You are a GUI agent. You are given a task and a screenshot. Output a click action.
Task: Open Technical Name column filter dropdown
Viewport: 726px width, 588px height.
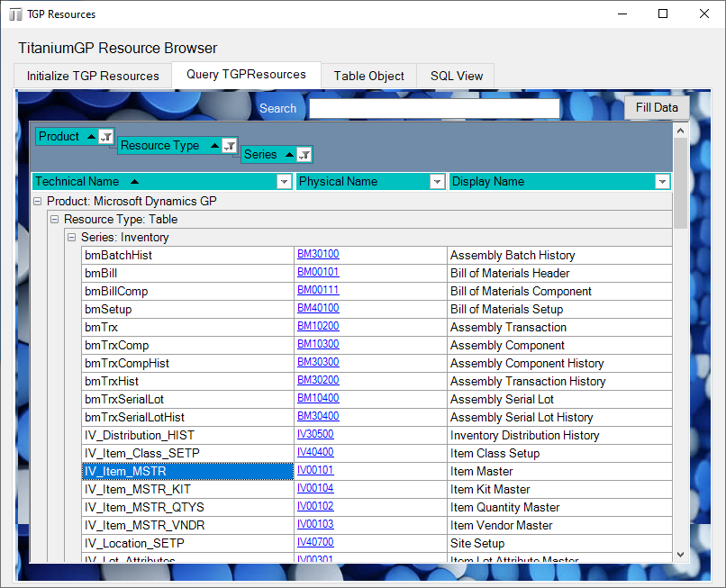click(284, 182)
